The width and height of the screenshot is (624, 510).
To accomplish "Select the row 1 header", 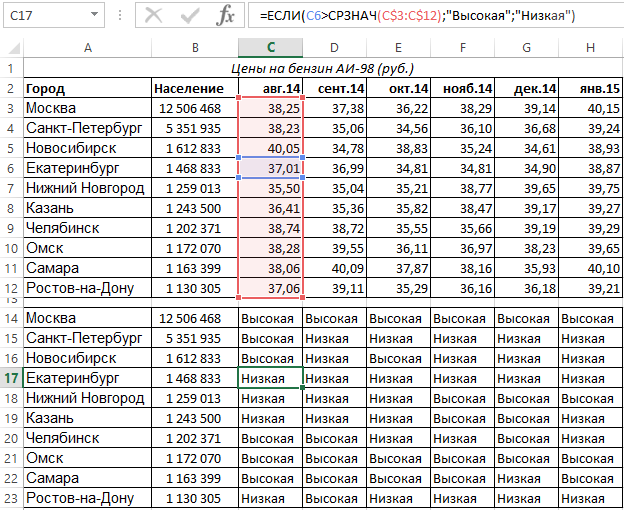I will [11, 68].
